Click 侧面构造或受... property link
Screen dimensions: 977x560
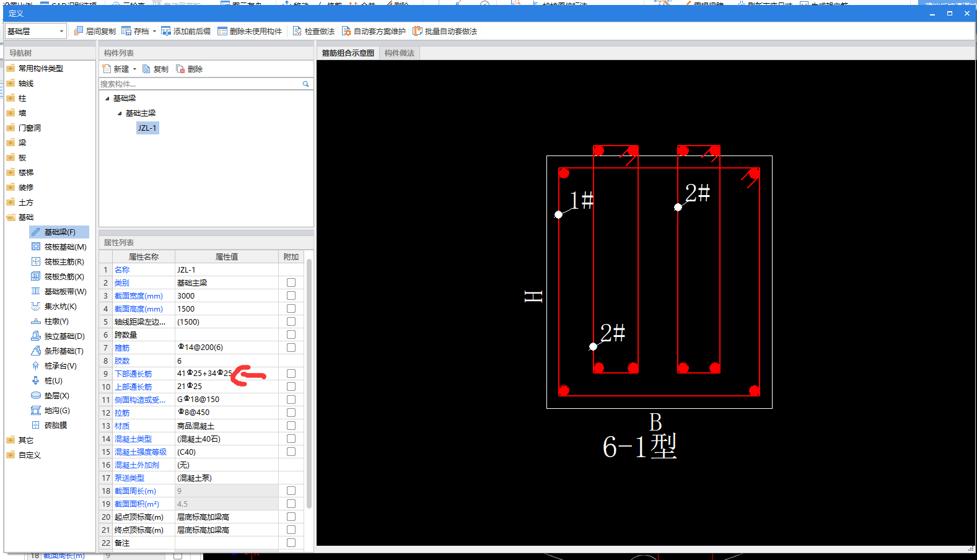[140, 400]
